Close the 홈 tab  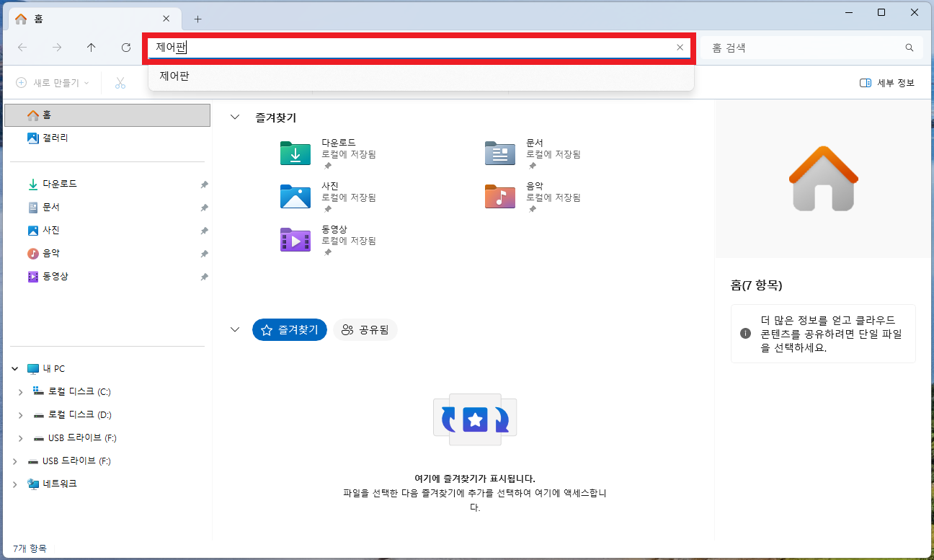166,19
